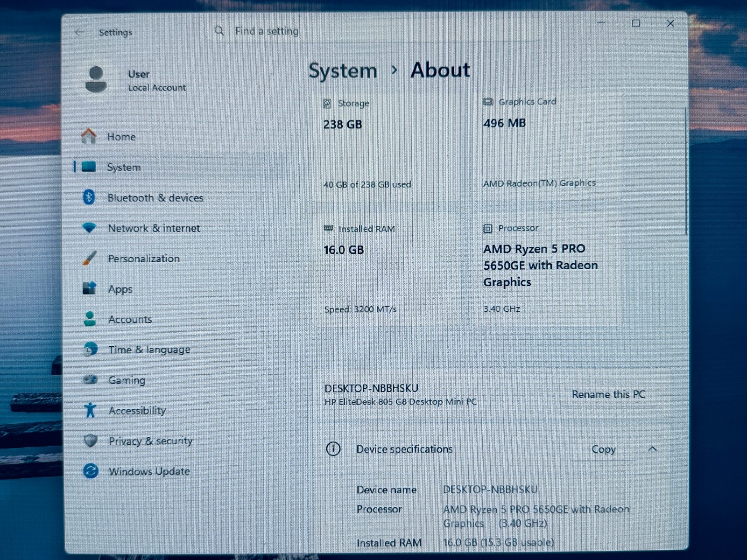Image resolution: width=747 pixels, height=560 pixels.
Task: Click the DESKTOP-NBBHSKU name next to Rename this PC
Action: (x=371, y=388)
